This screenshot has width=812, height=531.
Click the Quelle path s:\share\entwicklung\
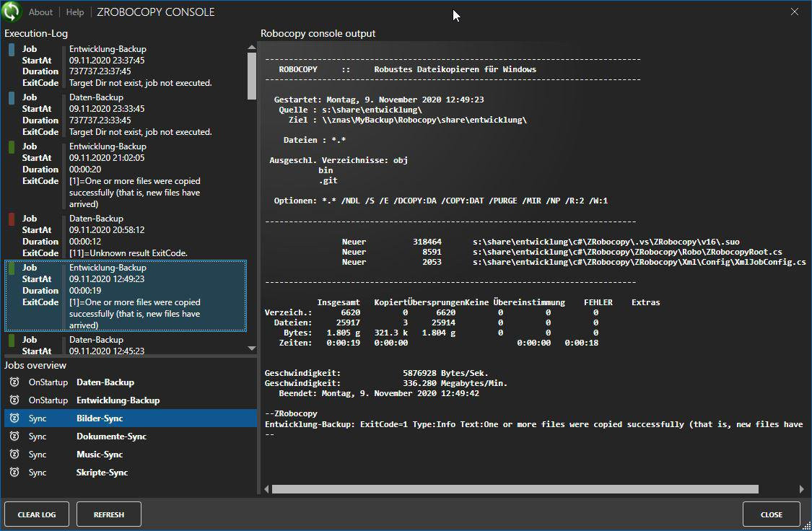point(372,110)
